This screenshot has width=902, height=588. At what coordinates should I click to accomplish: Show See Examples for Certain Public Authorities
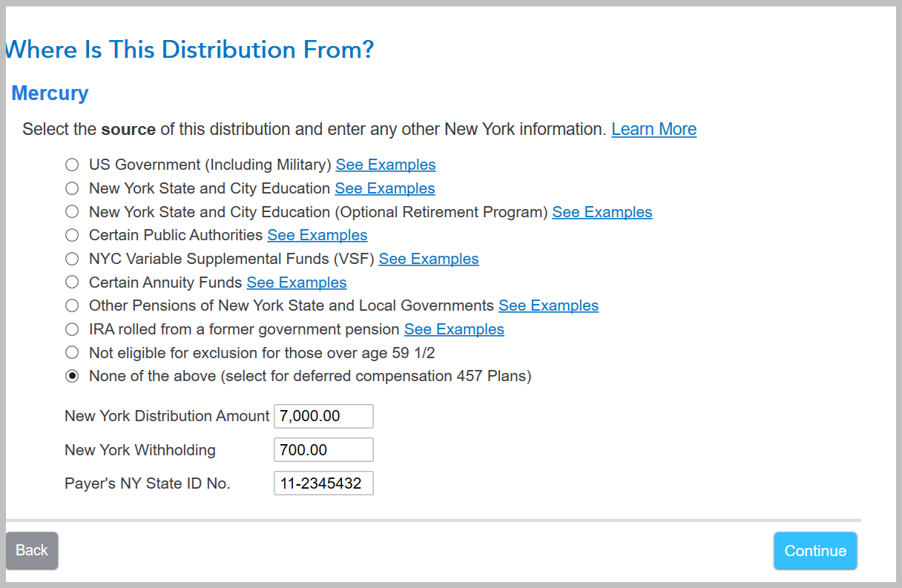(x=317, y=235)
